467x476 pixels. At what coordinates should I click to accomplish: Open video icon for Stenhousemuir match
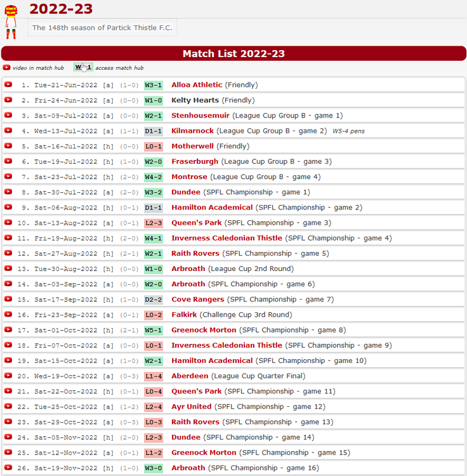(8, 115)
